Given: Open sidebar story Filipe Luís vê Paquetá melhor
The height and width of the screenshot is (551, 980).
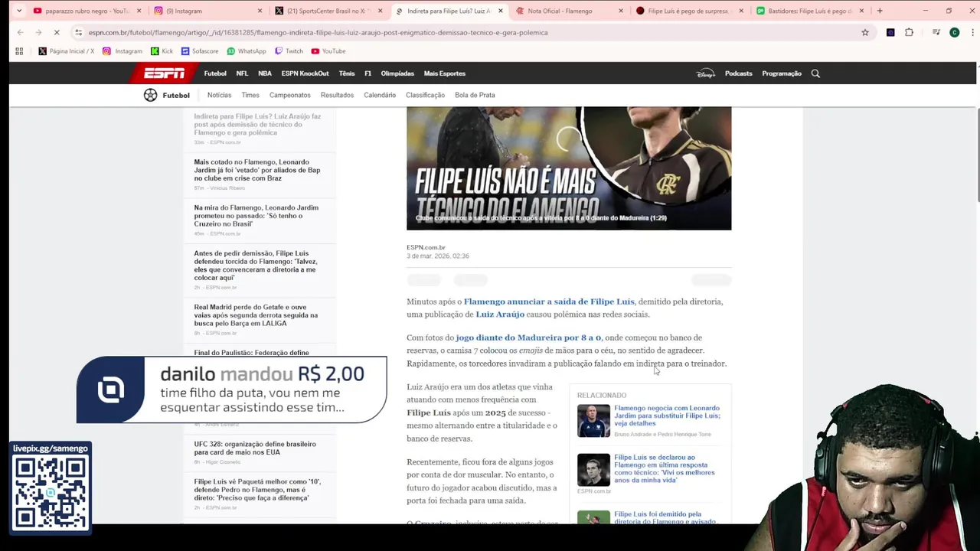Looking at the screenshot, I should (x=257, y=490).
